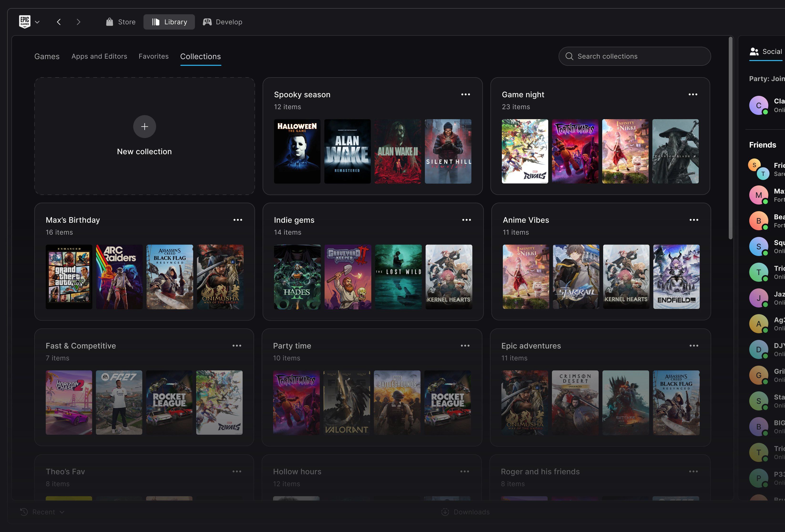This screenshot has width=785, height=532.
Task: Open Downloads from the bottom bar
Action: click(465, 512)
